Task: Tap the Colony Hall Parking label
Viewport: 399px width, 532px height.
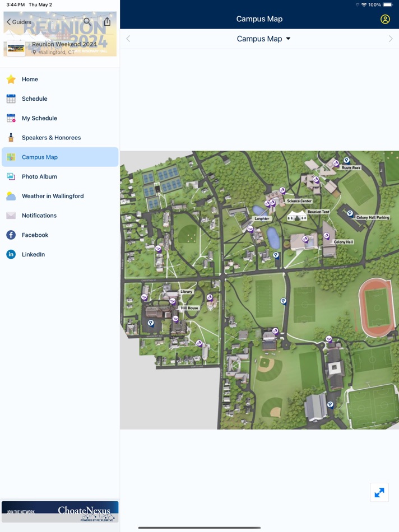Action: 373,217
